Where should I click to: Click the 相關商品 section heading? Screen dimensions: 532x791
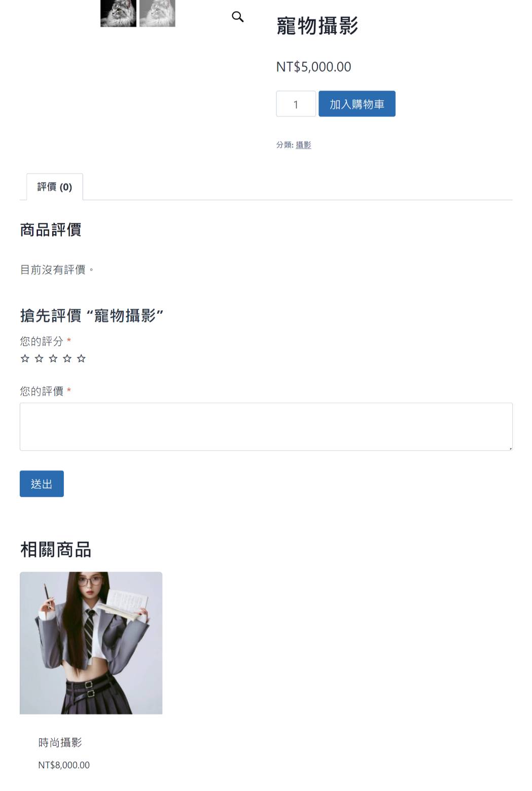[56, 550]
